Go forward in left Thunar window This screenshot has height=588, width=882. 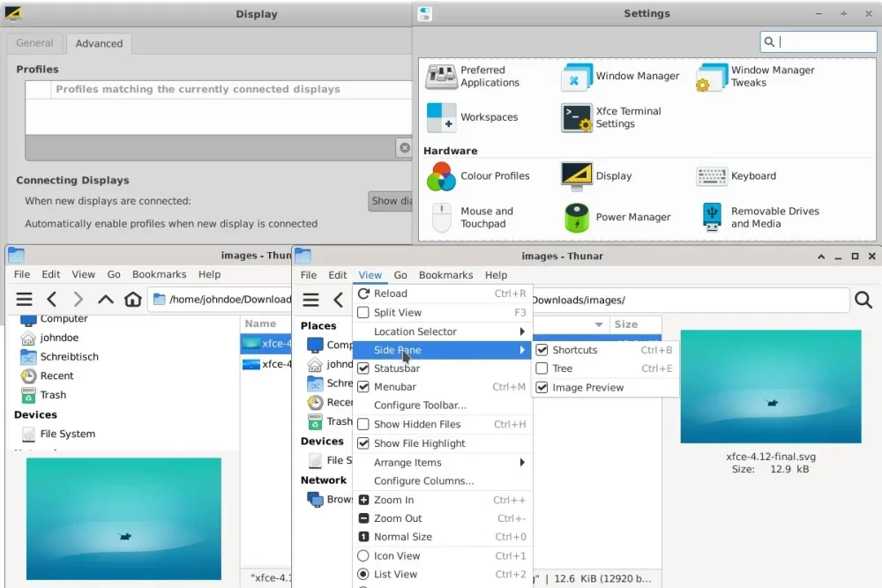(x=78, y=300)
